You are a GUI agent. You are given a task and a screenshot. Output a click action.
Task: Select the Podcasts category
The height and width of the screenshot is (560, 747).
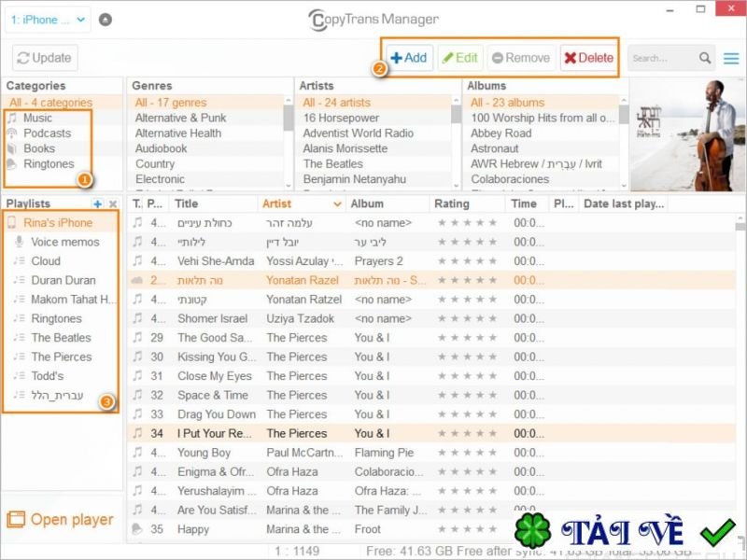tap(48, 133)
